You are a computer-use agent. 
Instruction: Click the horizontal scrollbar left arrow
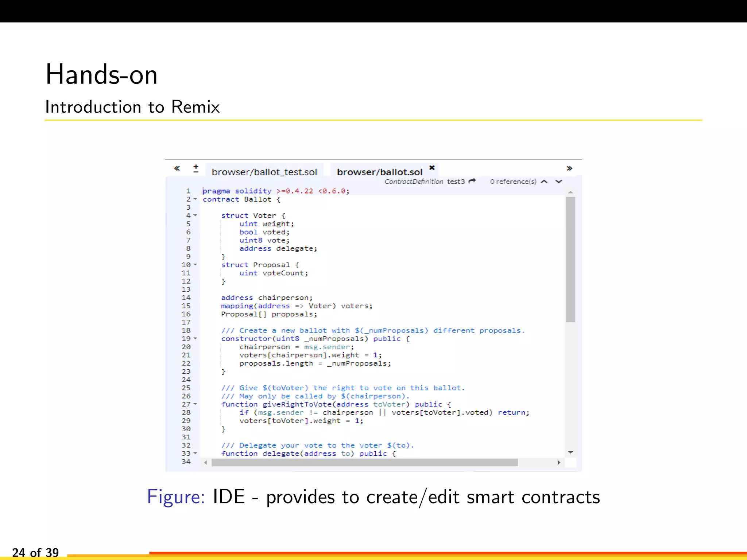coord(206,463)
